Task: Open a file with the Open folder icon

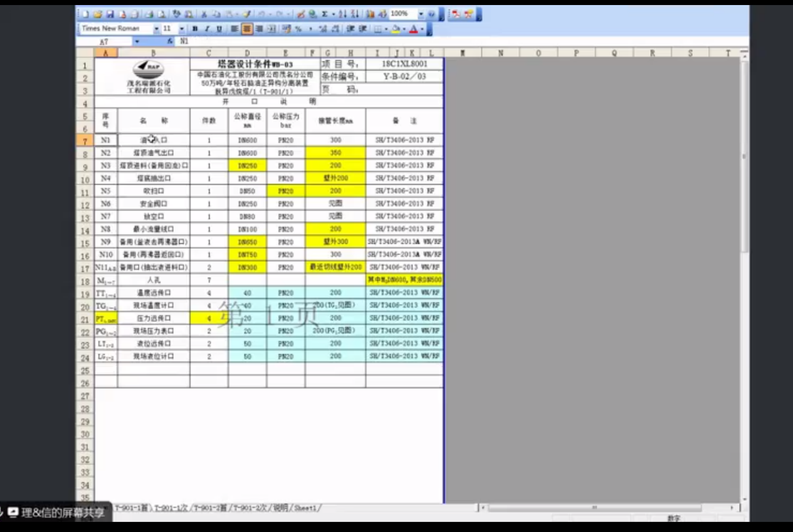Action: click(x=98, y=14)
